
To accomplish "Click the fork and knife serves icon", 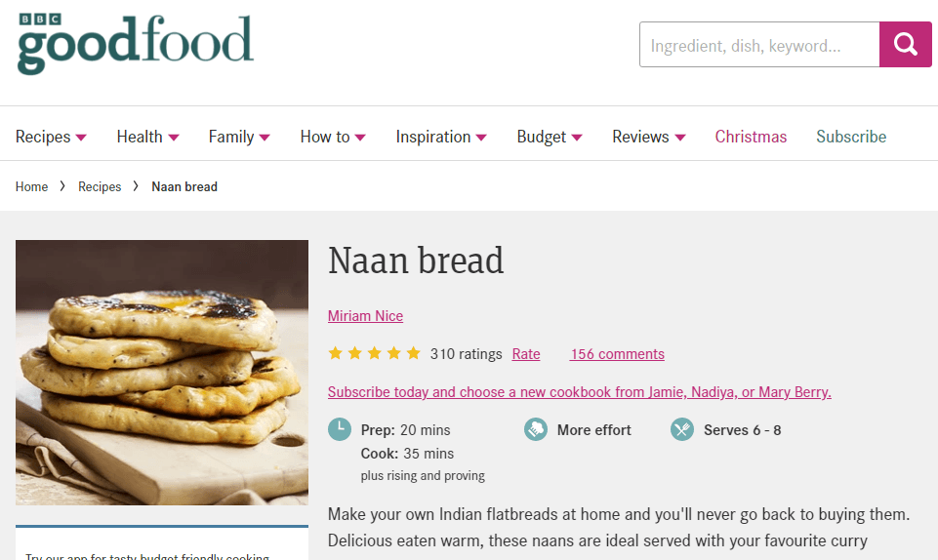I will click(682, 429).
